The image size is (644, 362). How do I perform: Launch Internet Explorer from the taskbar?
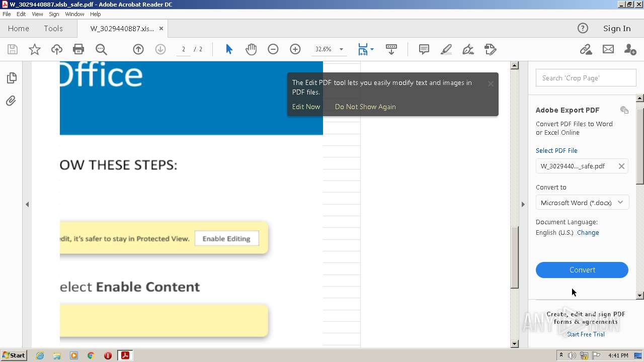[40, 355]
